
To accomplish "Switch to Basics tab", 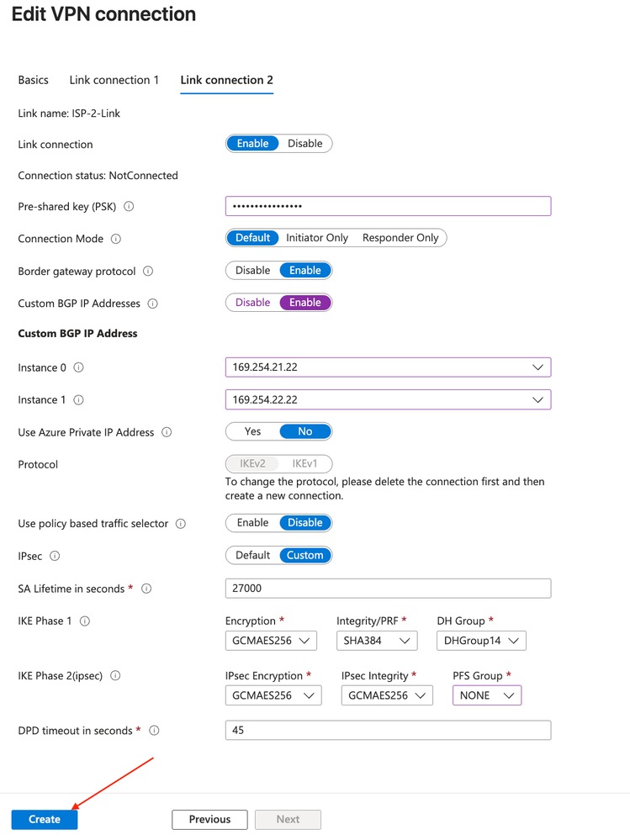I will [x=33, y=81].
